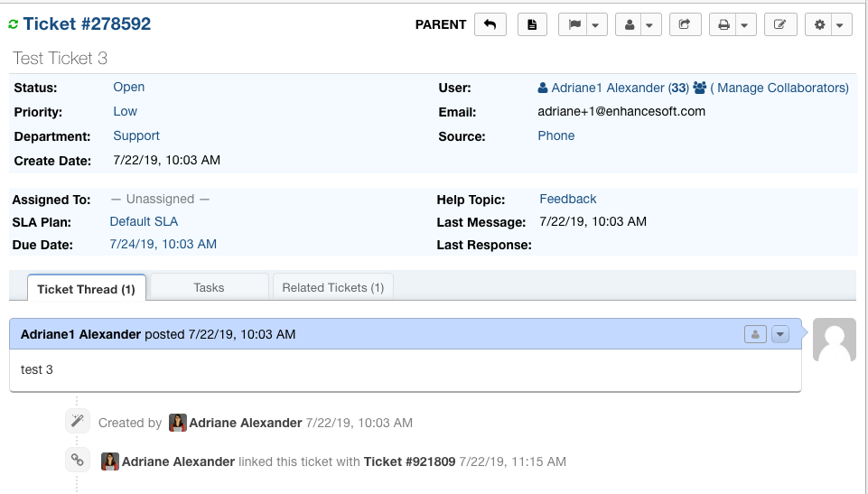Image resolution: width=868 pixels, height=494 pixels.
Task: Expand the assign dropdown arrow in toolbar
Action: (650, 25)
